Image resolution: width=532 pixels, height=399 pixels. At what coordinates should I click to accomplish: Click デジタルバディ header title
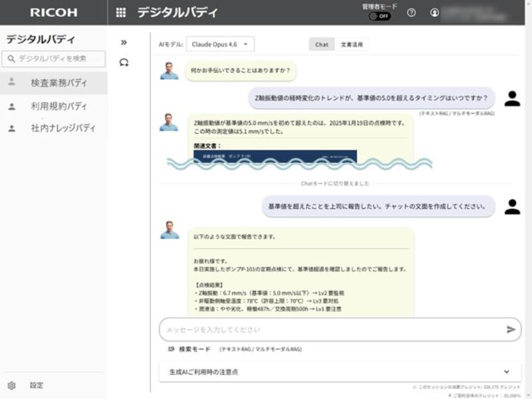tap(177, 13)
